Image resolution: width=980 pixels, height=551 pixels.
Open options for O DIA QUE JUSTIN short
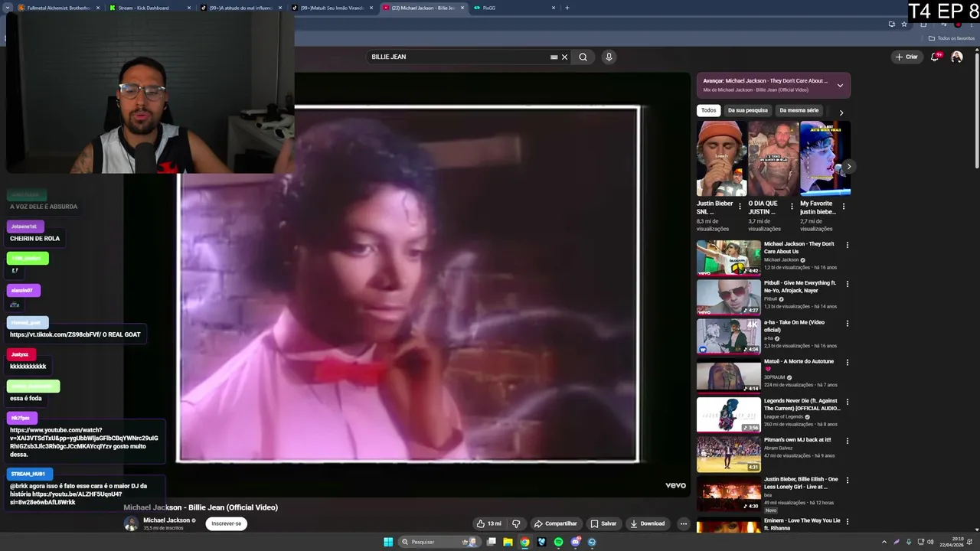coord(792,207)
